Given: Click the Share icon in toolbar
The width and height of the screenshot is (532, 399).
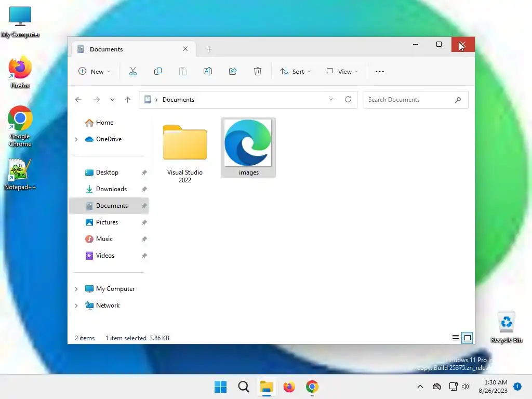Looking at the screenshot, I should click(232, 71).
